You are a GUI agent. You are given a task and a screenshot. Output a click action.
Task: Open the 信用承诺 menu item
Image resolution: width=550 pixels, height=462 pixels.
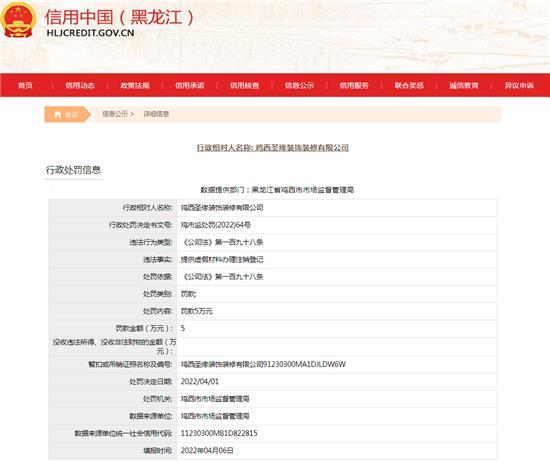pyautogui.click(x=190, y=85)
